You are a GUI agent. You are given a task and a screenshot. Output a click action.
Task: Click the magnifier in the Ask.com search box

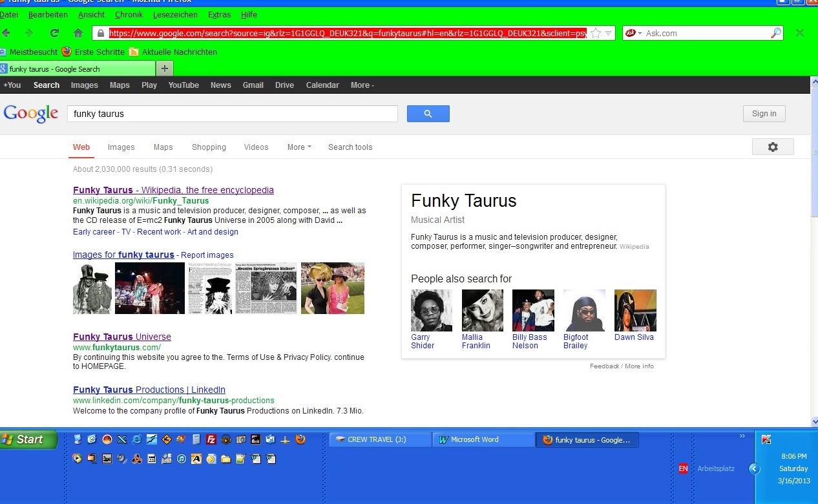coord(776,33)
